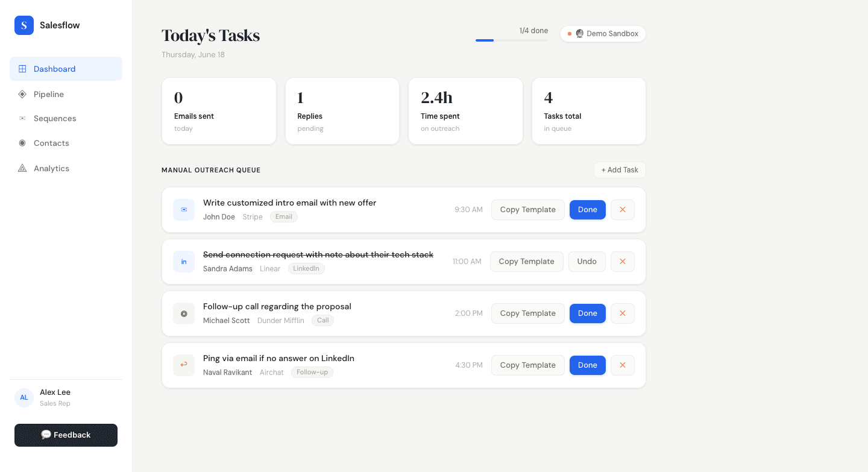Click the call icon on Michael Scott task
The width and height of the screenshot is (868, 472).
point(184,313)
